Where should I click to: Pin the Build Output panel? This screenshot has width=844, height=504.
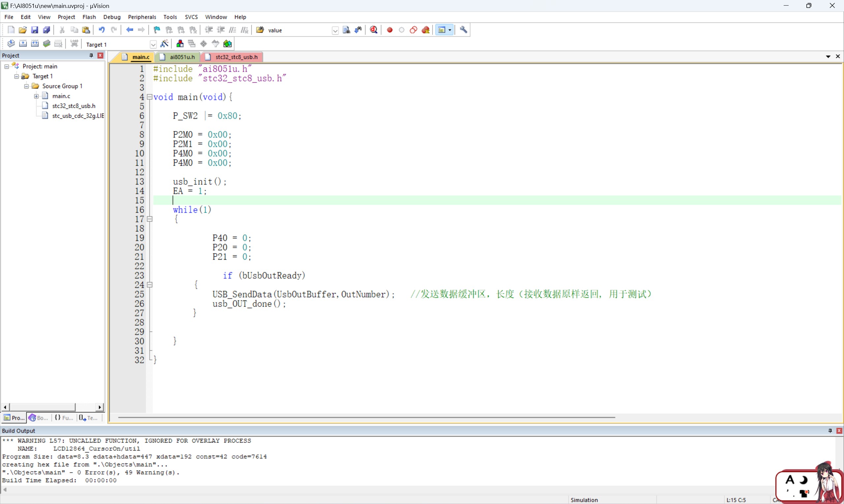tap(830, 430)
